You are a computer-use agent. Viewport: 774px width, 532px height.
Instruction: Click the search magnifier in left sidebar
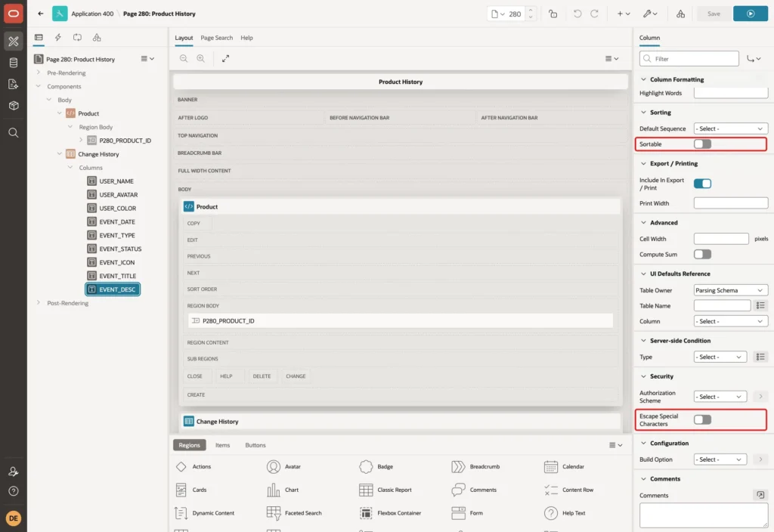(14, 132)
